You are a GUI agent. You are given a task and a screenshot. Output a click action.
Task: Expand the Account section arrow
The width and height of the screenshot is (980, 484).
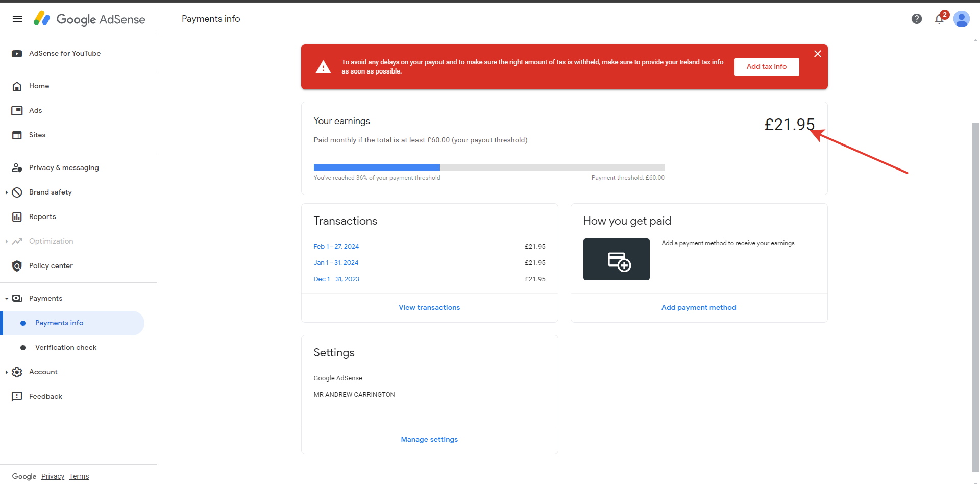tap(7, 372)
